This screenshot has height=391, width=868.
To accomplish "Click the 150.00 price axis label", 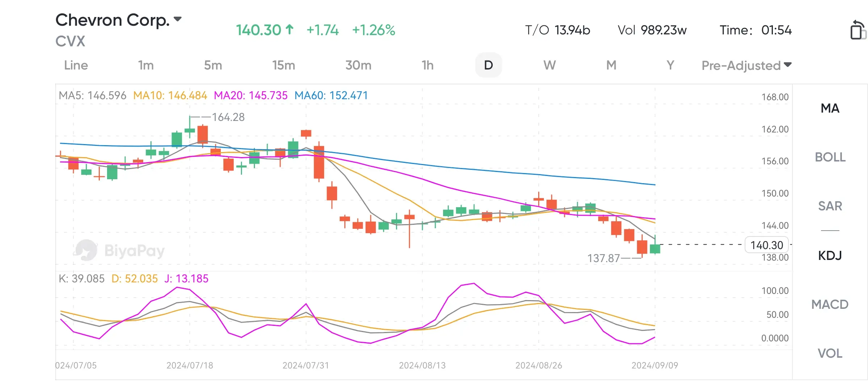I will [x=775, y=193].
